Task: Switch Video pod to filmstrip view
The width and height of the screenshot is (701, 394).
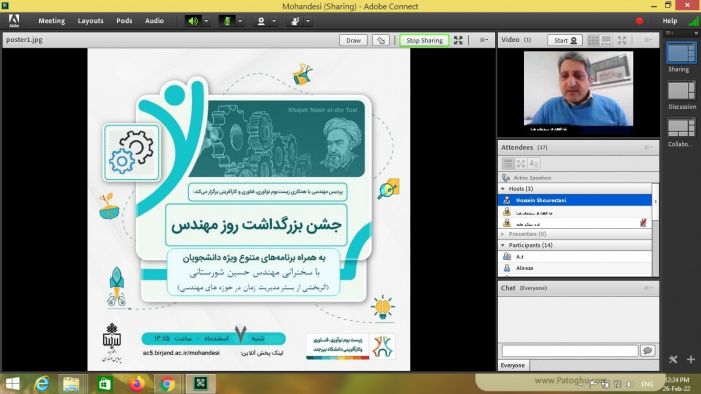Action: [x=606, y=40]
